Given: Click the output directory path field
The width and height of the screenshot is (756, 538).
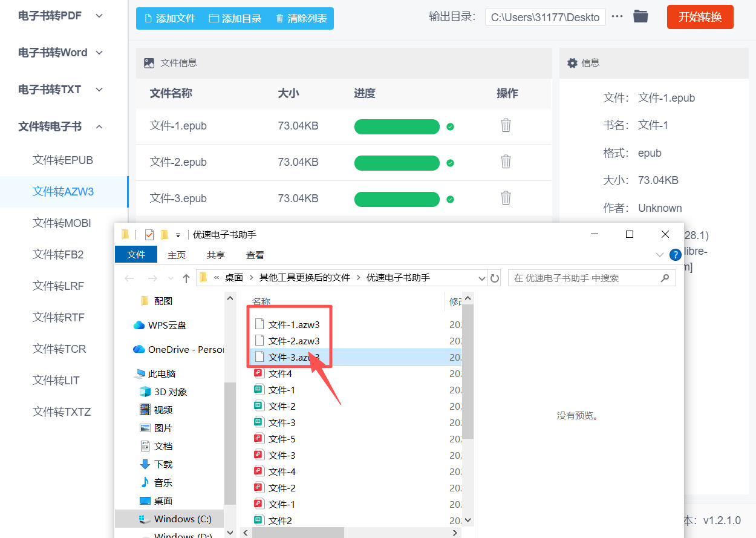Looking at the screenshot, I should click(x=546, y=17).
